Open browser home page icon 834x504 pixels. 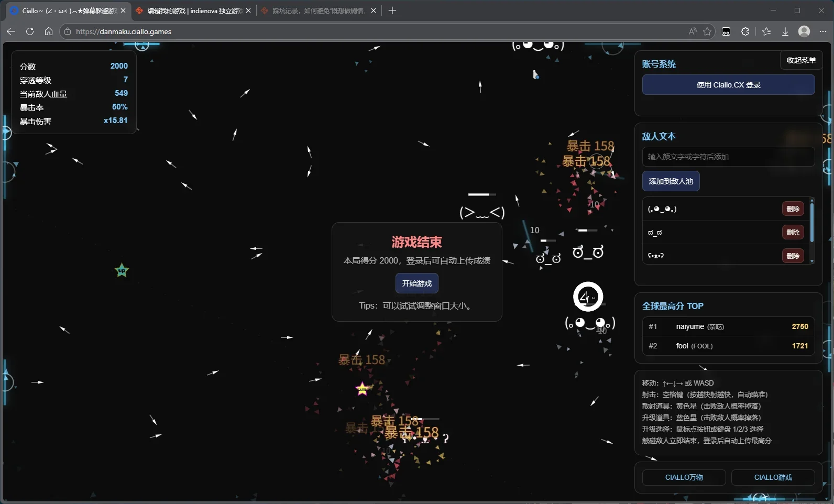49,31
